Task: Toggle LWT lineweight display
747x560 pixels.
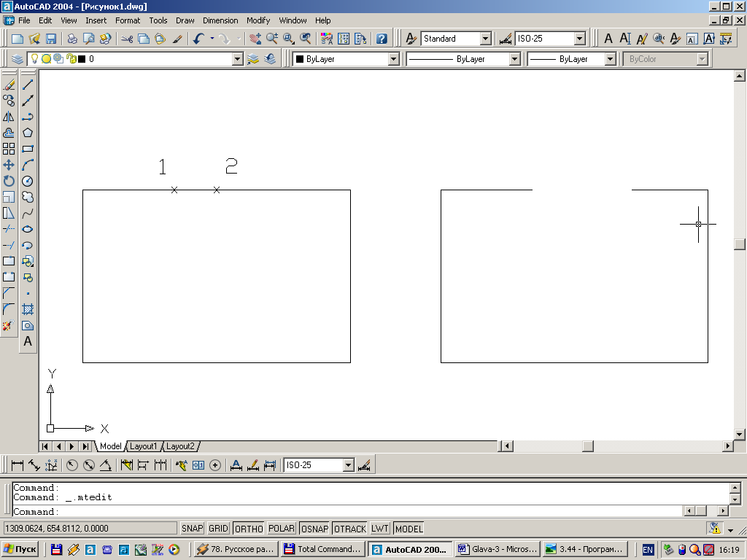Action: [379, 529]
